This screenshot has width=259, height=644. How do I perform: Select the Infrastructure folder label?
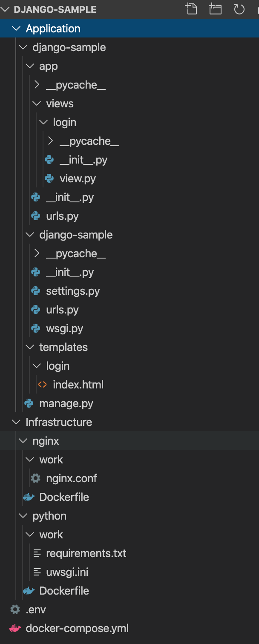click(x=59, y=422)
